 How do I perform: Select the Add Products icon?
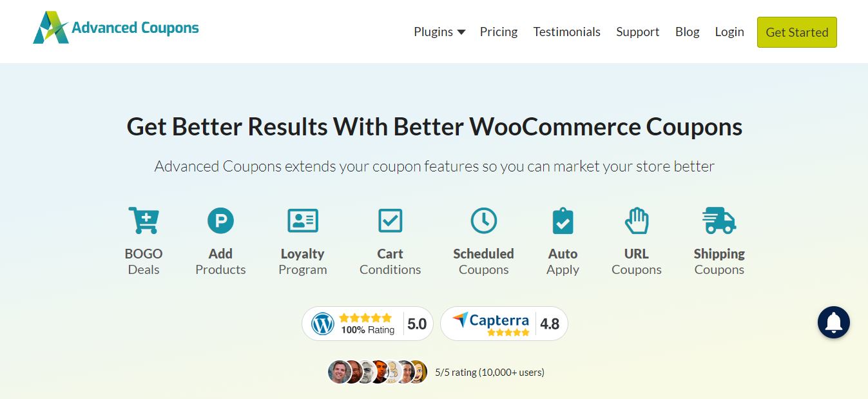pos(220,219)
